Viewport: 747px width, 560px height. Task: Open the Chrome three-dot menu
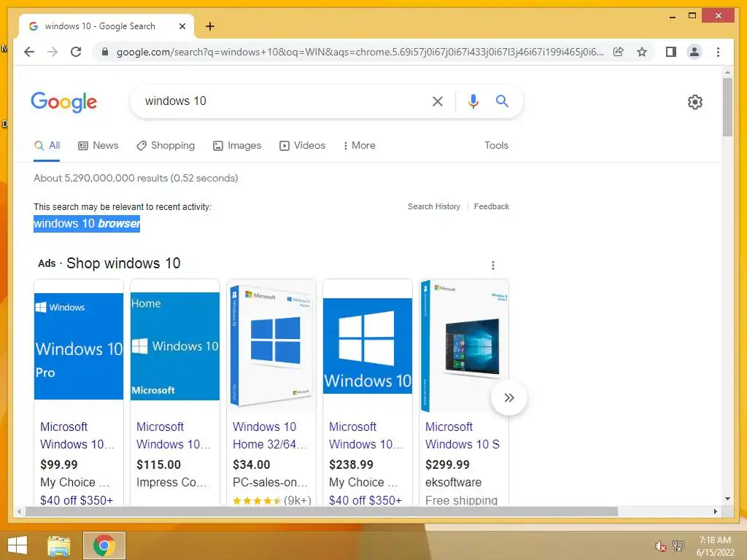[718, 52]
